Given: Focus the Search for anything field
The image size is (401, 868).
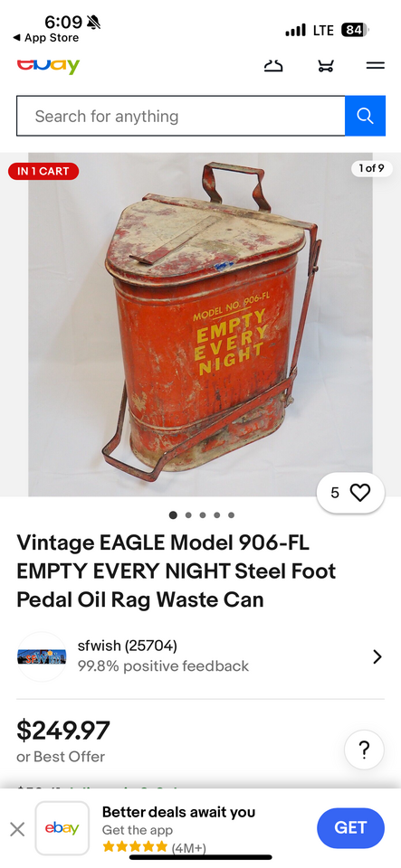Looking at the screenshot, I should (180, 116).
